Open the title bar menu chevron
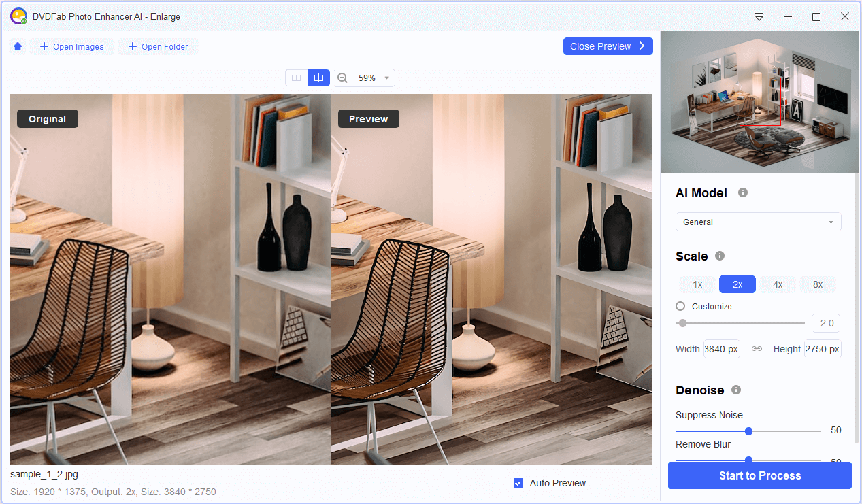862x504 pixels. point(759,16)
